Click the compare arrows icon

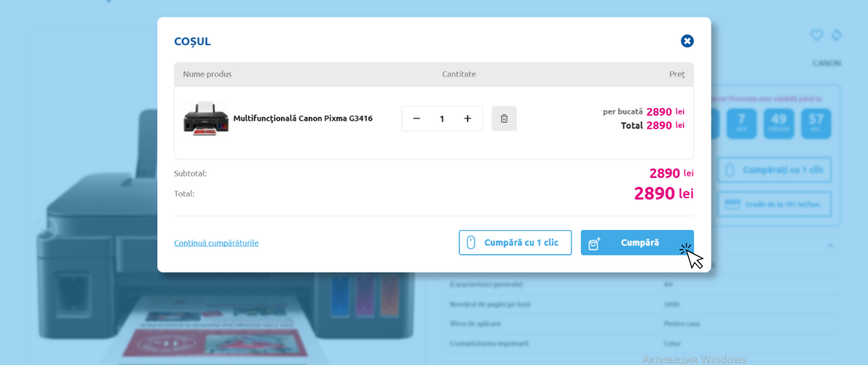[x=837, y=35]
